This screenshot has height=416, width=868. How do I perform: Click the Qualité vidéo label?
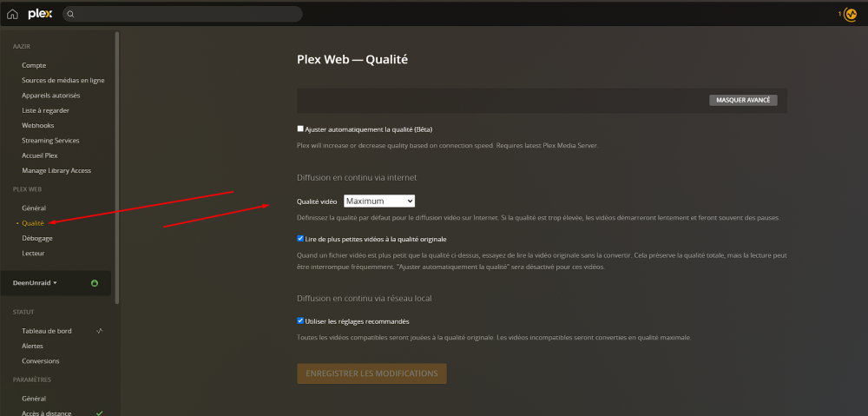click(x=317, y=201)
